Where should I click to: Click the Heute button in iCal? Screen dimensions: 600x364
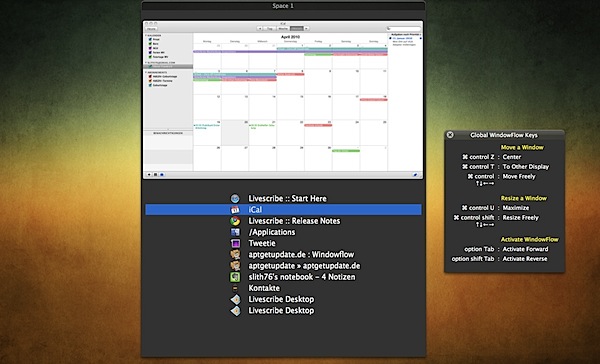tap(152, 29)
